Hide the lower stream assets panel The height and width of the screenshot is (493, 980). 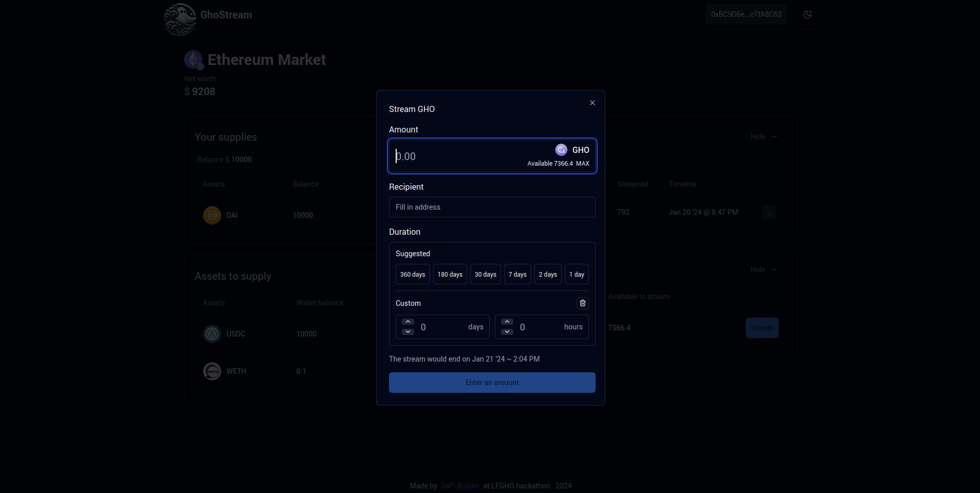click(764, 270)
